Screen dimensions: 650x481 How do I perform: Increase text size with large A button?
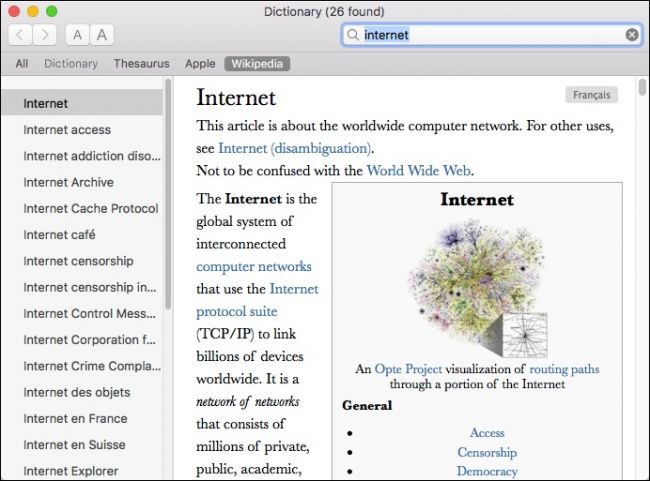pyautogui.click(x=102, y=35)
